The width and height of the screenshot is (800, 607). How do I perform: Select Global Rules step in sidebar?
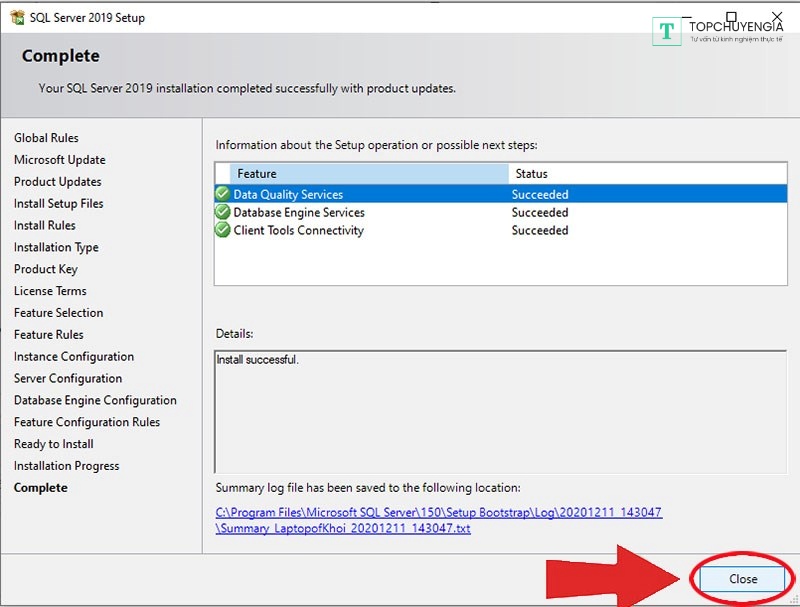point(46,138)
